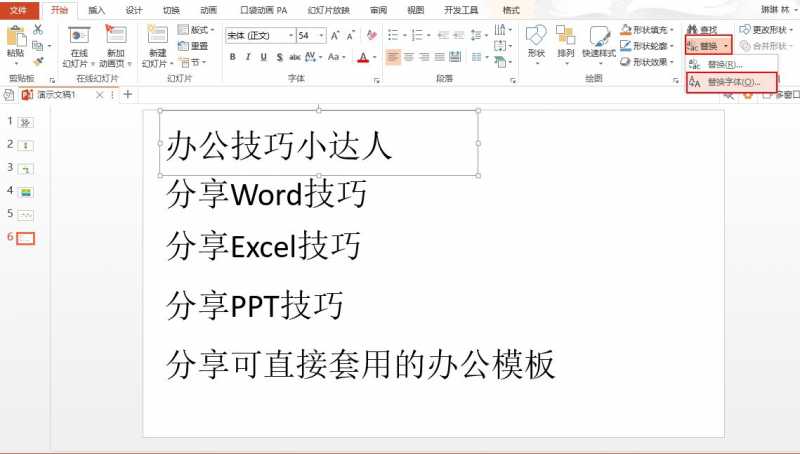This screenshot has height=454, width=800.
Task: Click the 新加动画页 button
Action: click(x=116, y=46)
